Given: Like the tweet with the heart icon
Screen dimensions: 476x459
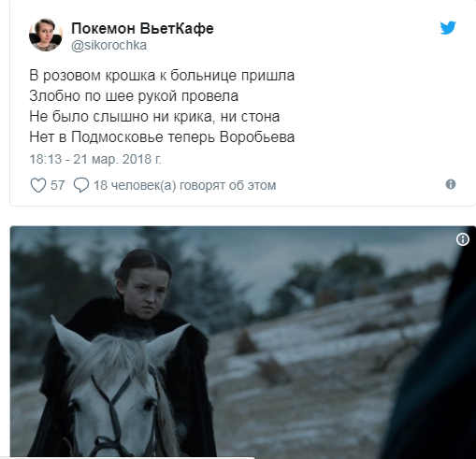Looking at the screenshot, I should click(x=38, y=185).
